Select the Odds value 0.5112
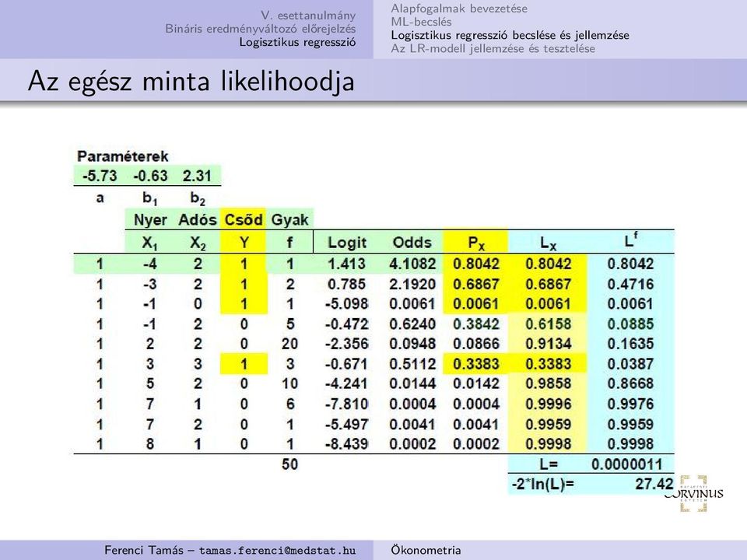This screenshot has height=560, width=747. pos(412,364)
